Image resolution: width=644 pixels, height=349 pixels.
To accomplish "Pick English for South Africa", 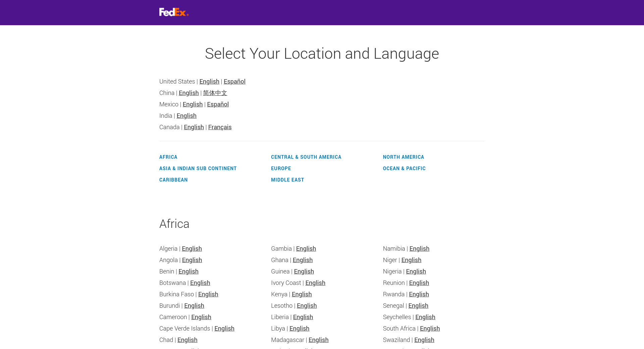I will click(430, 329).
